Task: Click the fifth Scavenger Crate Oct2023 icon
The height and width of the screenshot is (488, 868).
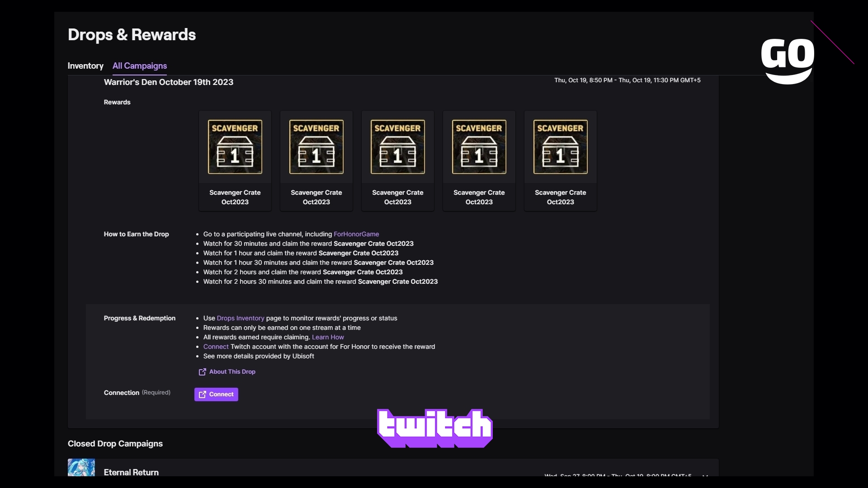Action: point(560,146)
